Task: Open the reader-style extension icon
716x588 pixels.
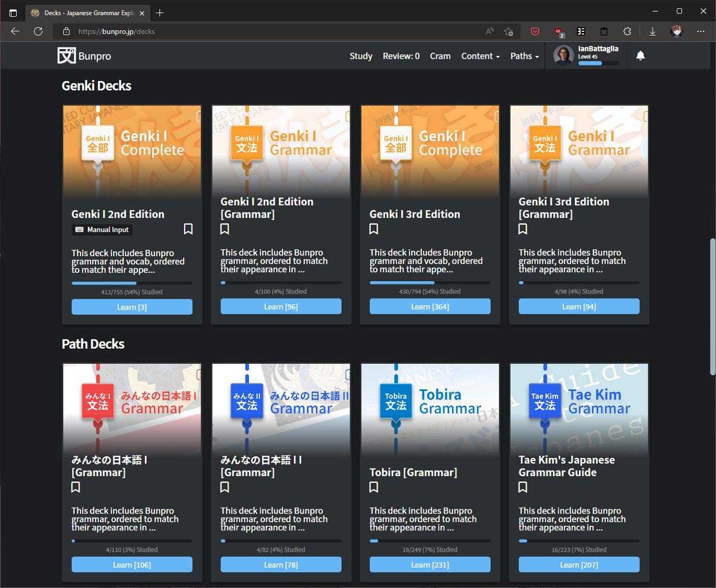Action: 581,31
